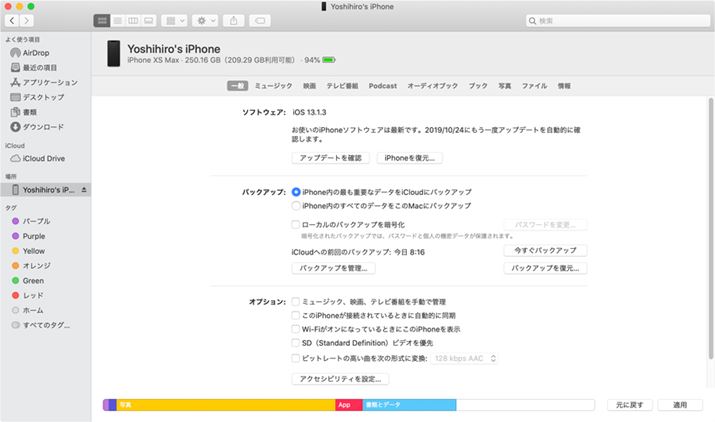Click アクセシビリティを設定 button

[x=340, y=379]
